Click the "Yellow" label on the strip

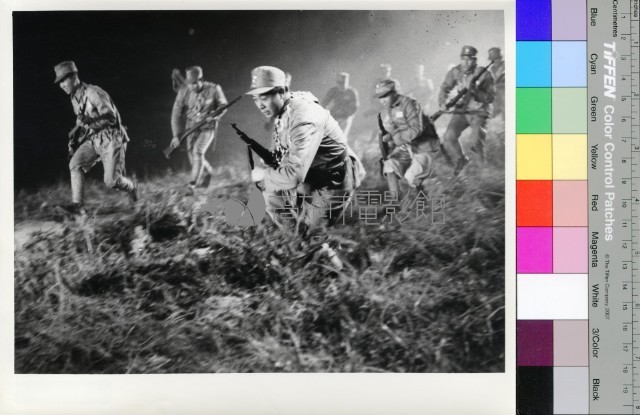tap(595, 156)
